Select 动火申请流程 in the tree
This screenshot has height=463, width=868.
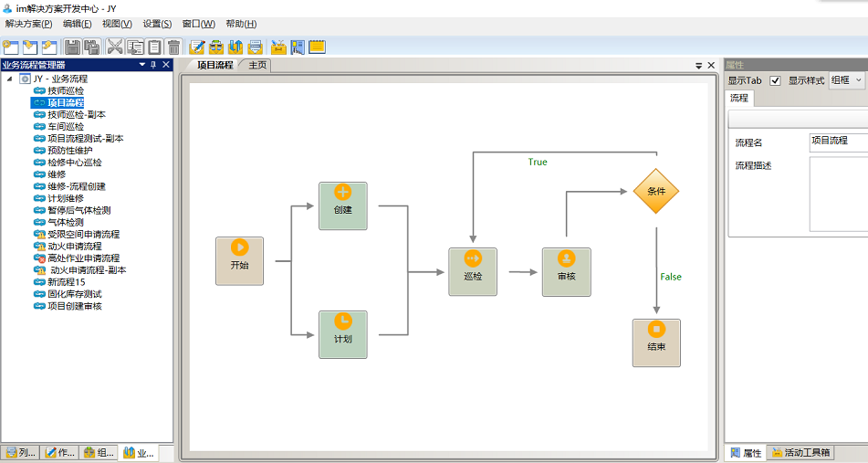[74, 246]
